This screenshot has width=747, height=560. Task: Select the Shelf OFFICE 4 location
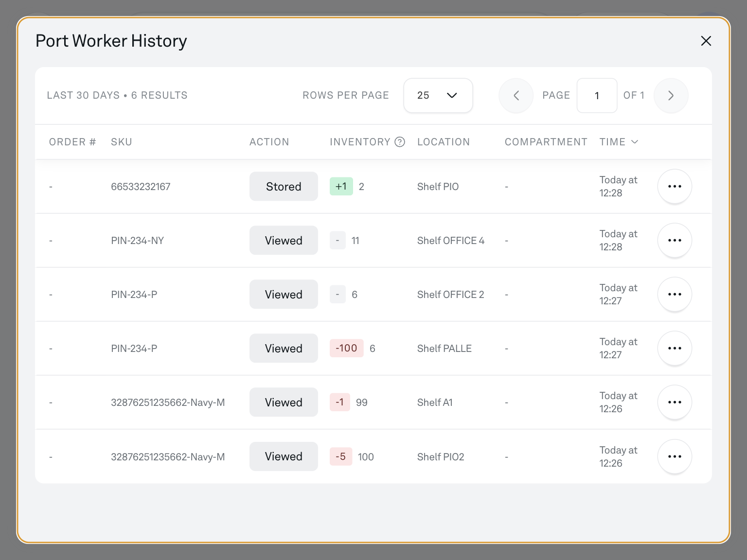tap(450, 241)
